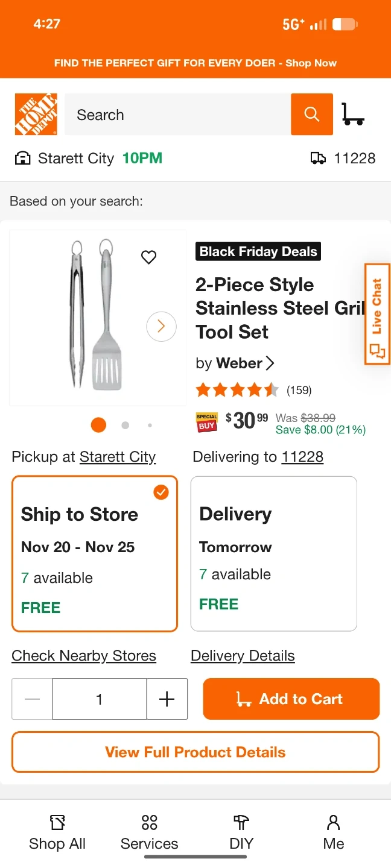The image size is (391, 868).
Task: Open the Check Nearby Stores link
Action: (84, 656)
